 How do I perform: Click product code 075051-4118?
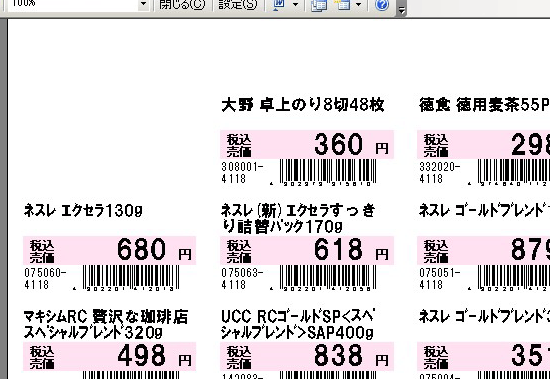coord(440,279)
